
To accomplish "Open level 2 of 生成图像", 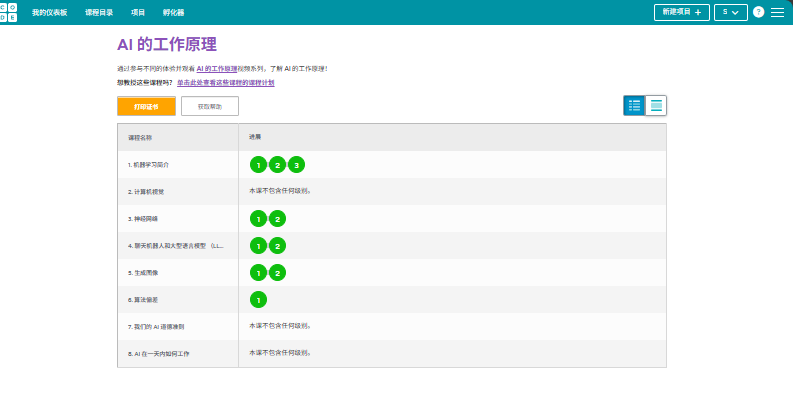I will 277,273.
